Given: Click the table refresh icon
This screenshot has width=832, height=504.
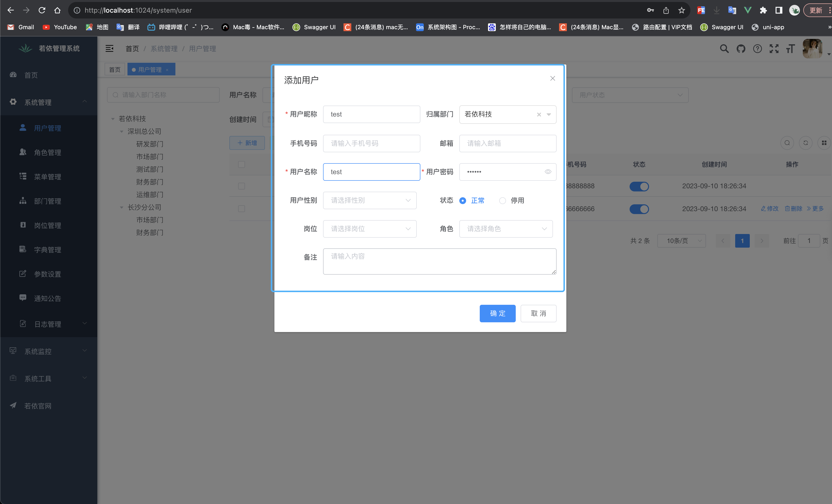Looking at the screenshot, I should click(806, 143).
